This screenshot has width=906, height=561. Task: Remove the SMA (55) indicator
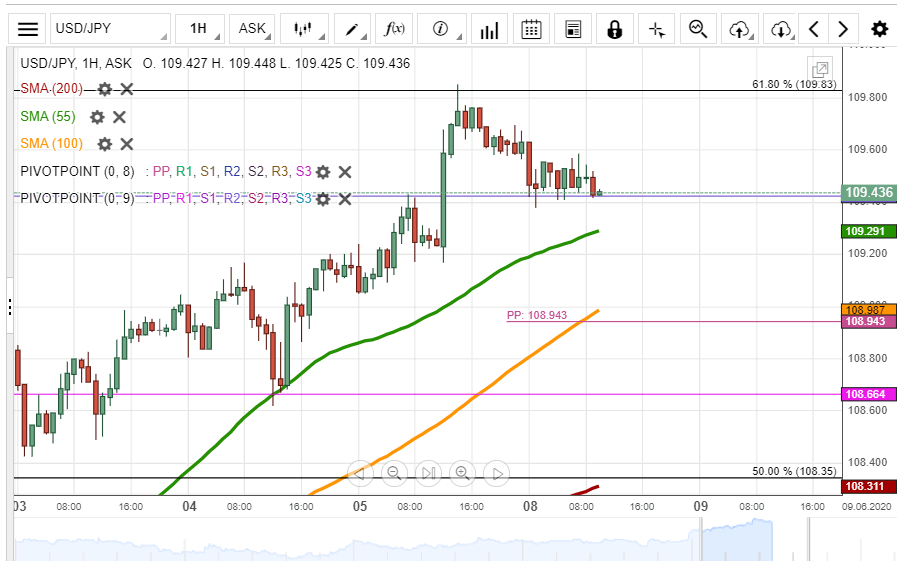tap(120, 117)
